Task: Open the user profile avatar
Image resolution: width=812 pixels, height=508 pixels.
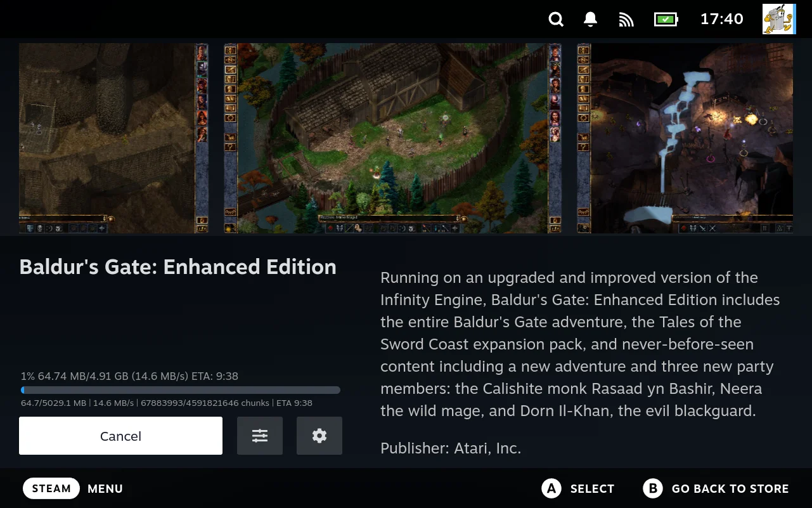Action: tap(779, 19)
